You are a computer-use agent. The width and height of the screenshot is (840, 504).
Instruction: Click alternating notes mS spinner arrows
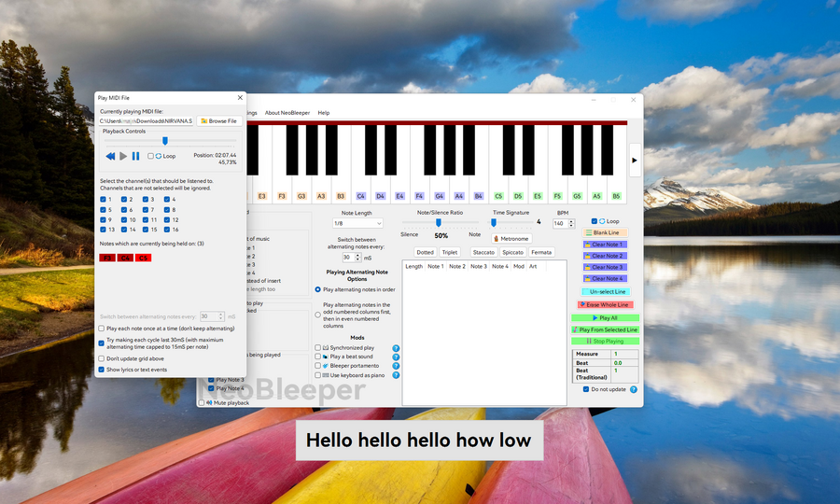[x=357, y=258]
